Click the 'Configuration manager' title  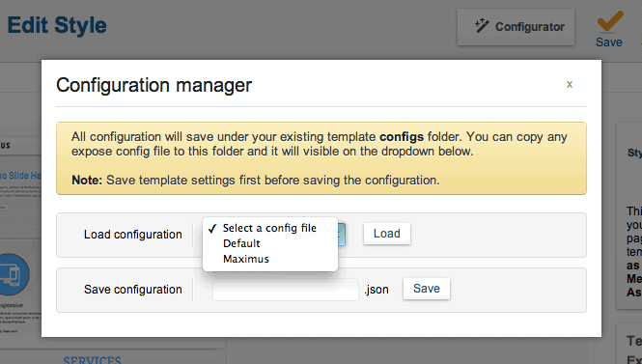pyautogui.click(x=154, y=85)
